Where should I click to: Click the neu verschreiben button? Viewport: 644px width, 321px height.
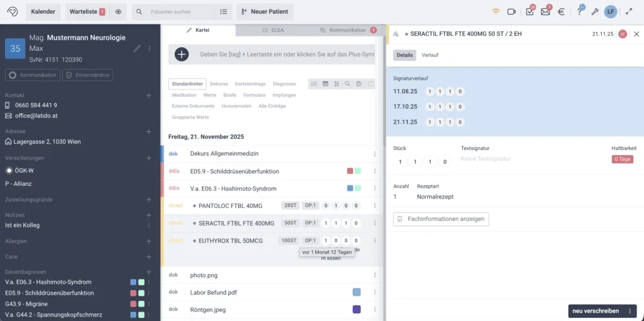pos(596,311)
